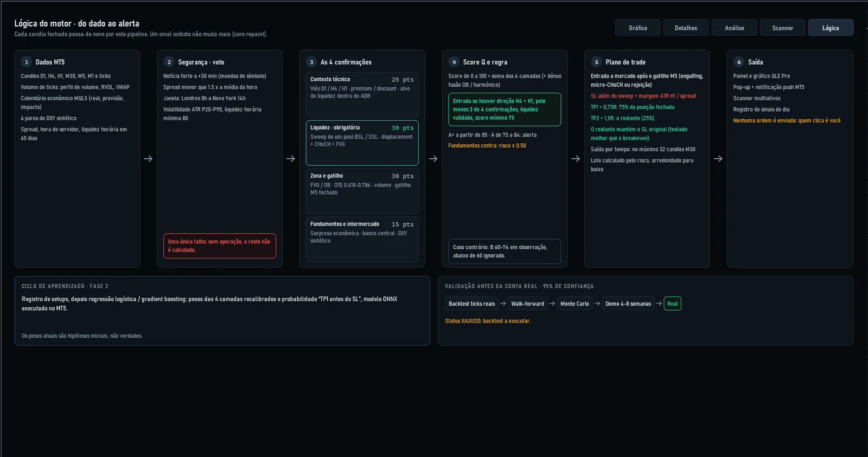Image resolution: width=868 pixels, height=457 pixels.
Task: Click step 6 badge Saída
Action: coord(739,62)
